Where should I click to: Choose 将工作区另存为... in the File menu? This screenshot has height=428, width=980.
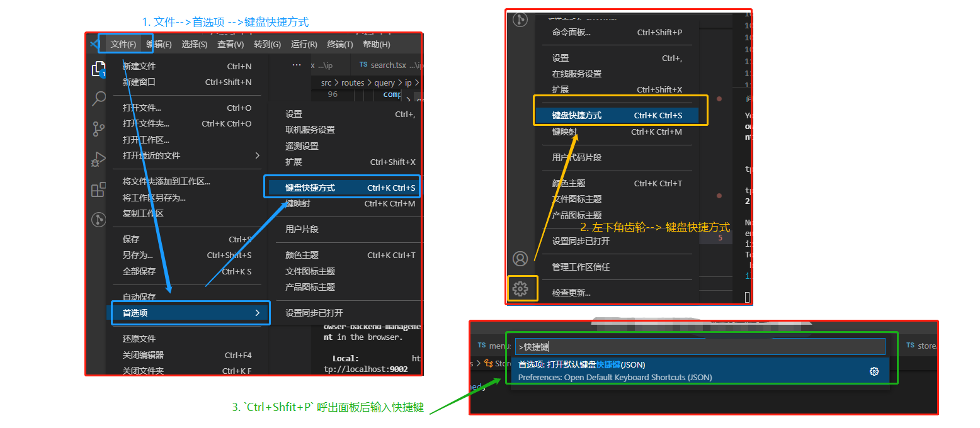(186, 198)
